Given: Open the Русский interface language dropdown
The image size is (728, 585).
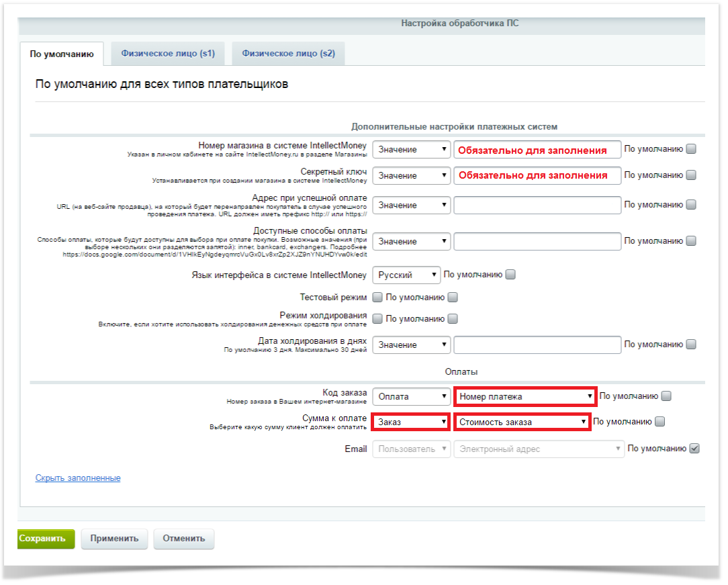Looking at the screenshot, I should tap(406, 275).
